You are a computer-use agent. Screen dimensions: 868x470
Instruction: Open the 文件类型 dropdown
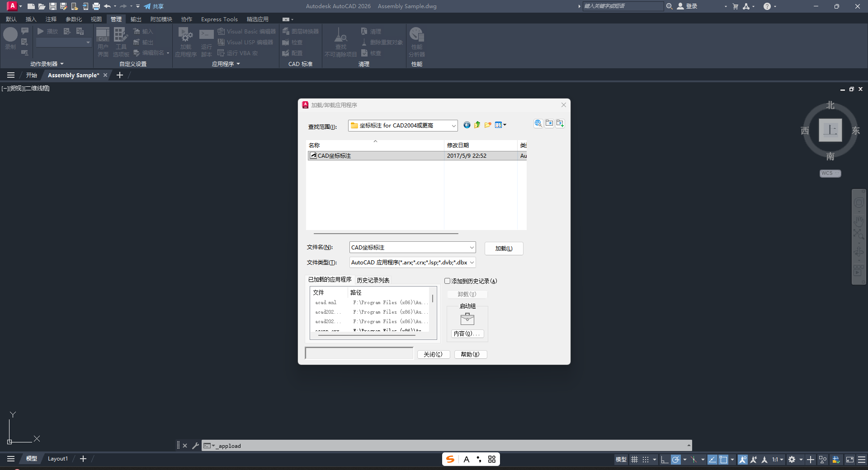click(472, 263)
